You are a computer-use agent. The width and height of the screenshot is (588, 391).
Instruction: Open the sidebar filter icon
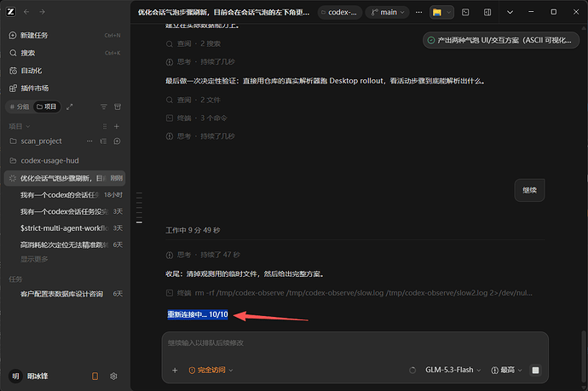(x=104, y=106)
